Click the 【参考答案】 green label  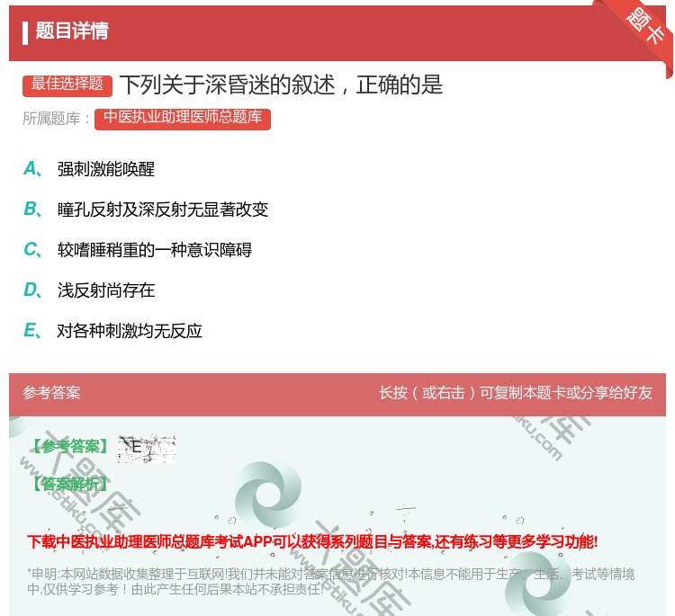click(70, 447)
